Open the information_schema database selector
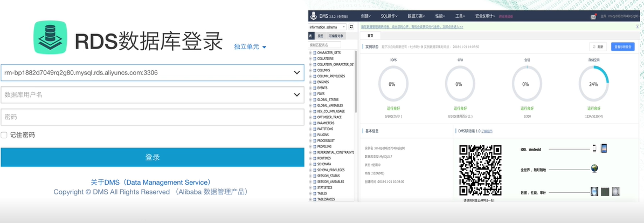The width and height of the screenshot is (644, 223). [327, 27]
